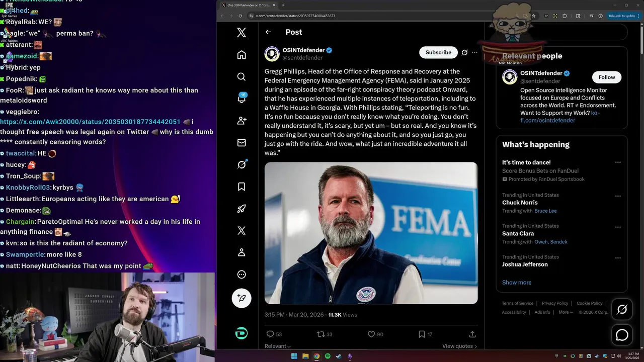
Task: Open floating Grok button at right edge
Action: point(622,310)
